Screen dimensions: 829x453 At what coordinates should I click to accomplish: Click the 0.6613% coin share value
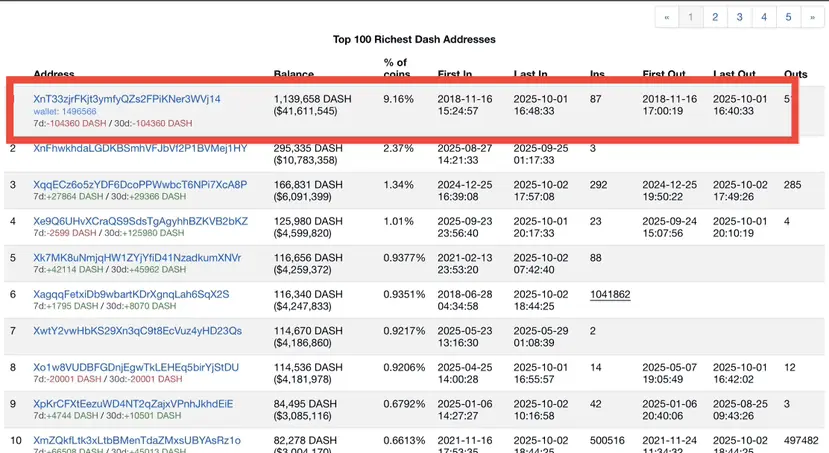(x=404, y=440)
